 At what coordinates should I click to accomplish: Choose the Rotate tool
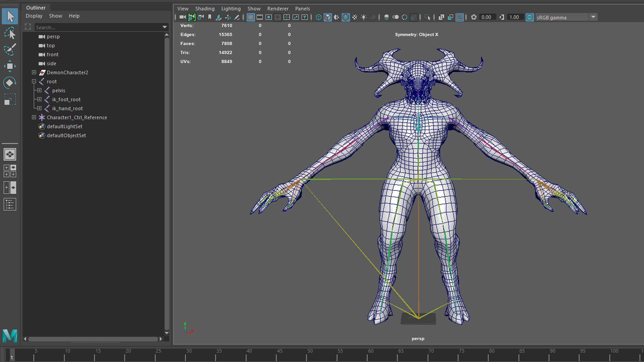click(x=10, y=83)
